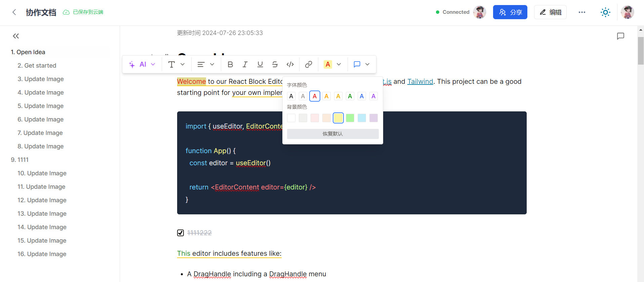The image size is (644, 282).
Task: Select lavender background color swatch
Action: 373,118
